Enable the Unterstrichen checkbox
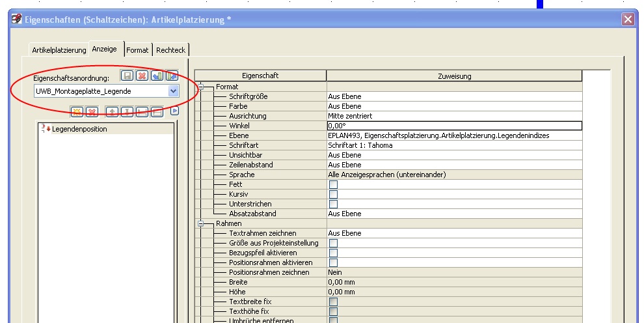Image resolution: width=644 pixels, height=323 pixels. coord(334,204)
